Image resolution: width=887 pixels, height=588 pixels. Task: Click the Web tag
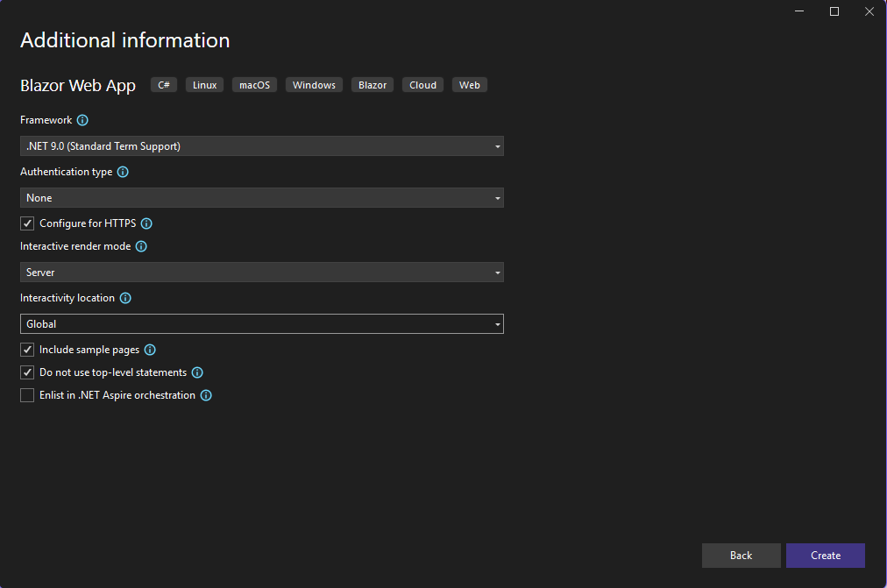point(470,85)
